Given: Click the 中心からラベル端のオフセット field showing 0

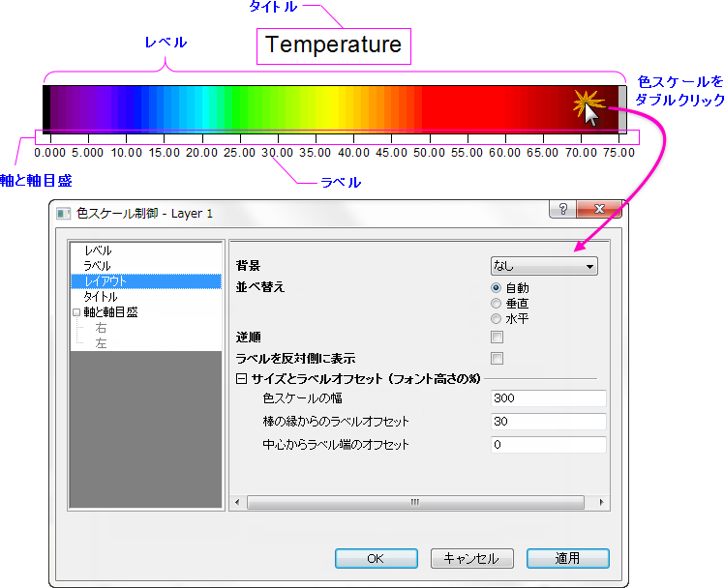Looking at the screenshot, I should pos(549,445).
